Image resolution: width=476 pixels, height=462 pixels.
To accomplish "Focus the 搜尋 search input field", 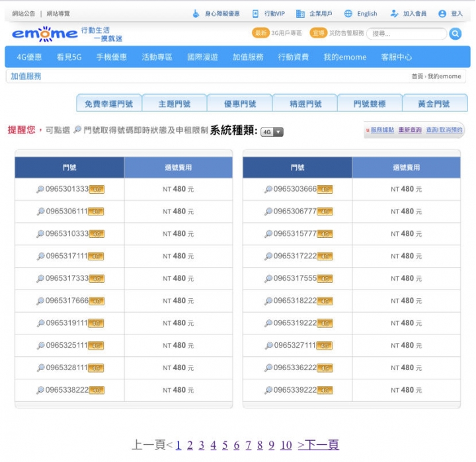I will [407, 34].
